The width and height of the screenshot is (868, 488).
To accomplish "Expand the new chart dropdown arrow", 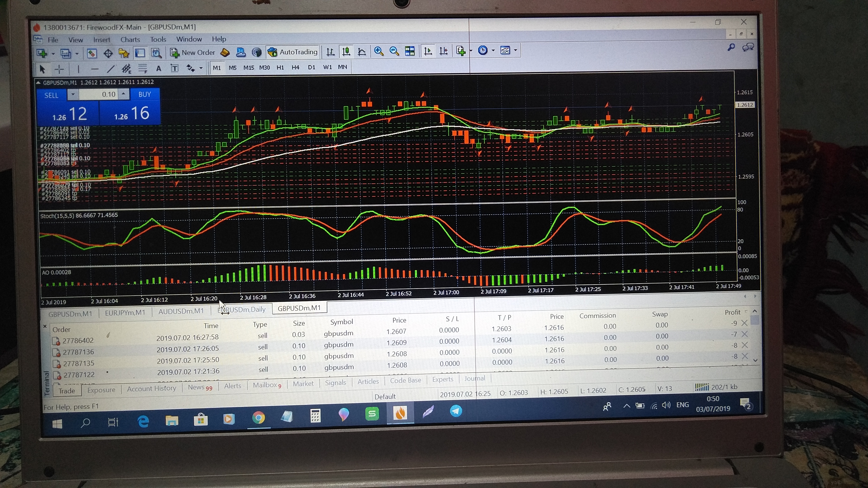I will (x=53, y=54).
